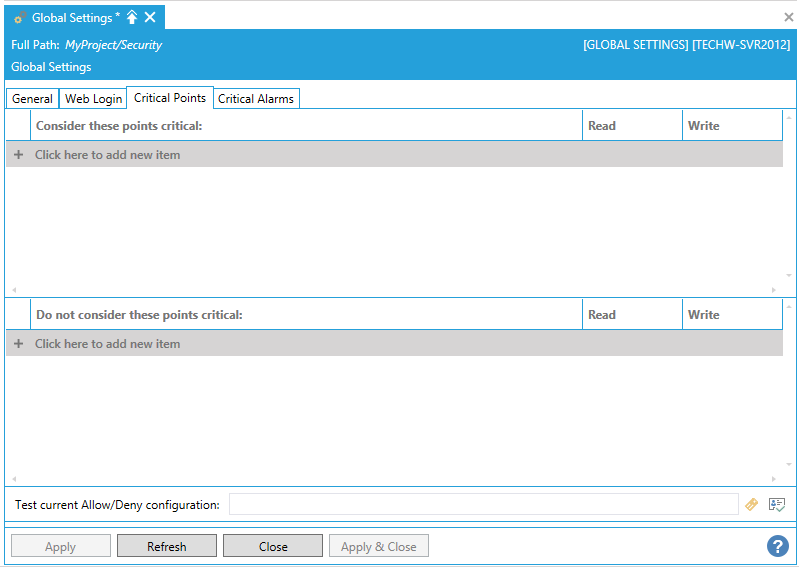
Task: Click the Close button at bottom
Action: 273,546
